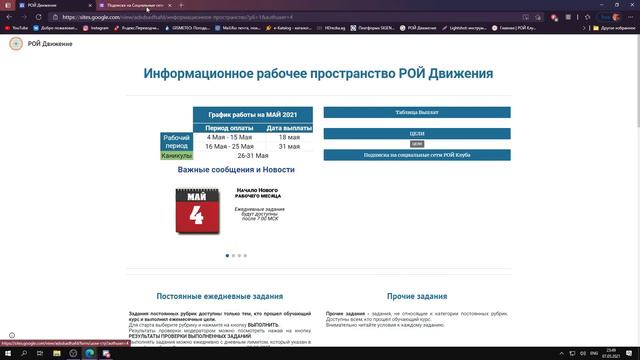Open Яндекс.Переводчик bookmark

tap(136, 28)
